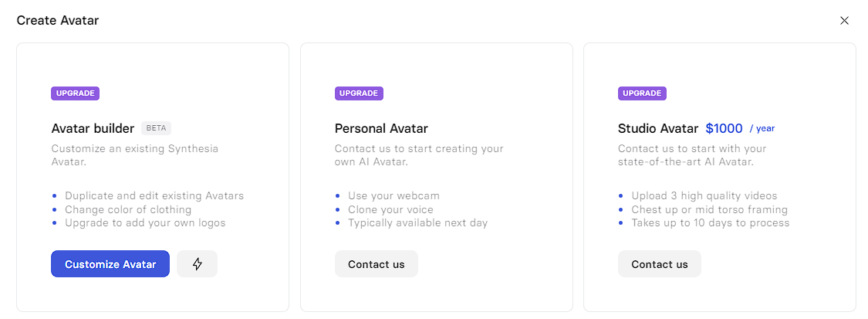The height and width of the screenshot is (319, 868).
Task: Click the 'Use your webcam' bullet
Action: pos(393,196)
